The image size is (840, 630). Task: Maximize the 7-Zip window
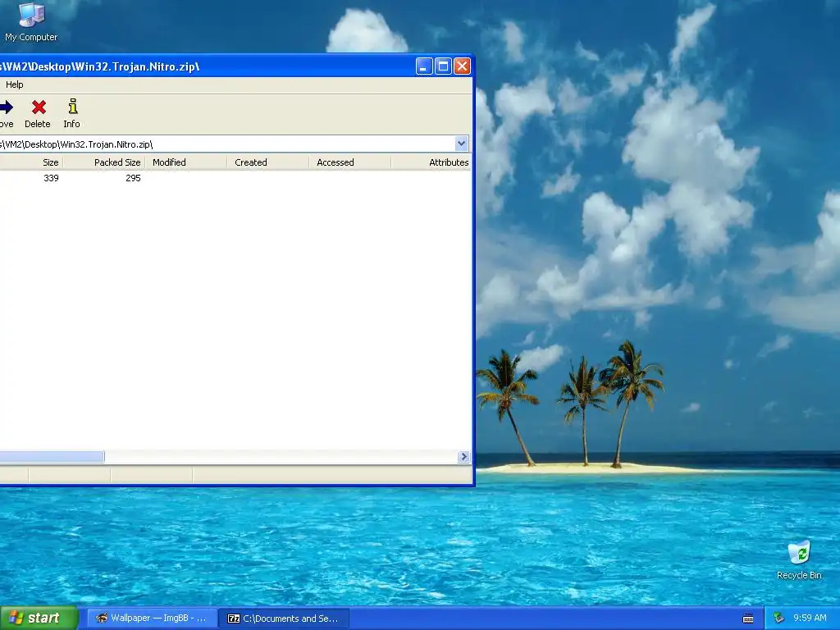coord(443,66)
